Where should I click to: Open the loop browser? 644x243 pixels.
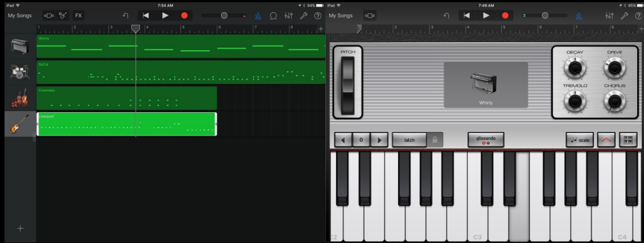pos(273,16)
